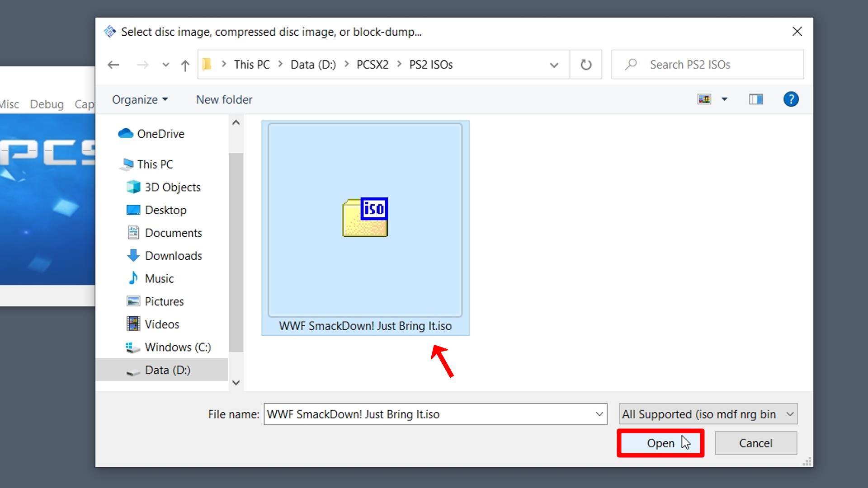Expand the address bar history dropdown
The image size is (868, 488).
click(554, 65)
